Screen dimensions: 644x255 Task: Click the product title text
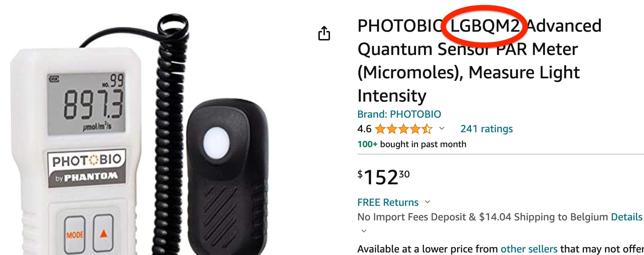[x=479, y=60]
